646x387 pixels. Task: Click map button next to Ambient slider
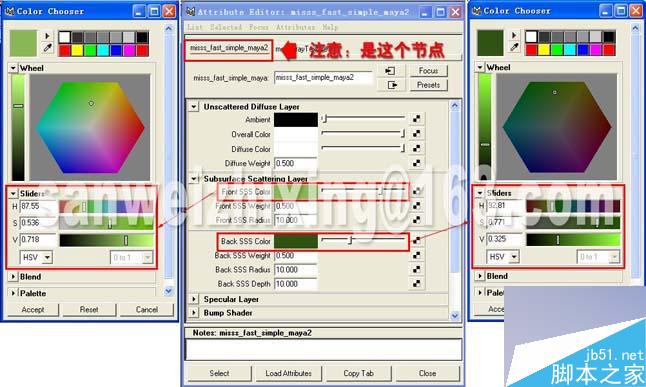click(x=417, y=119)
